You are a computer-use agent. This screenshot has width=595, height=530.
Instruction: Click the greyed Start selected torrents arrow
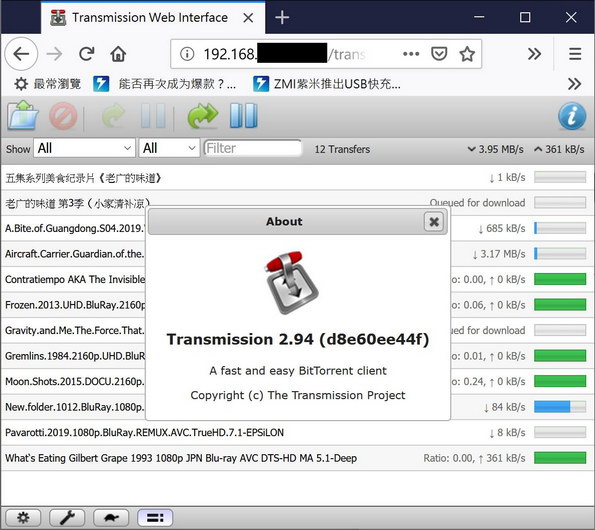pos(113,116)
